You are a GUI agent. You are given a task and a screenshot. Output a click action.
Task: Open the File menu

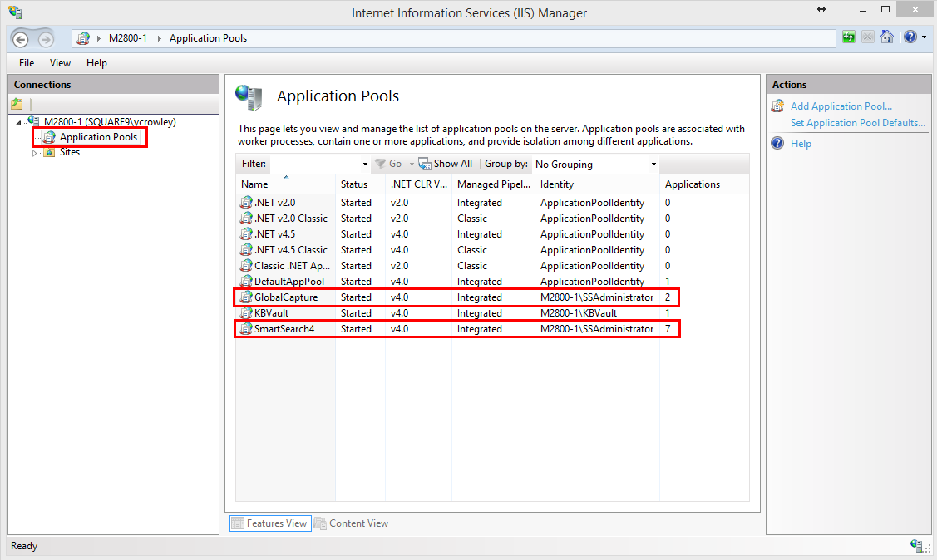(x=26, y=62)
